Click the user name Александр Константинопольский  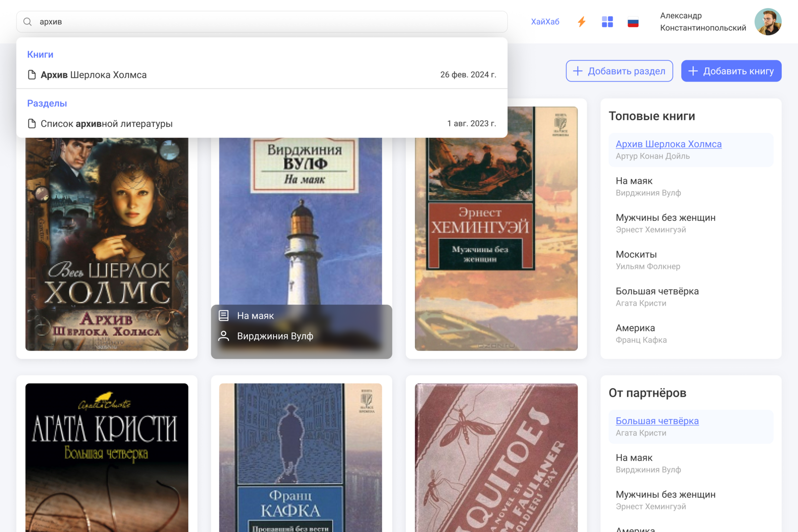pyautogui.click(x=703, y=22)
